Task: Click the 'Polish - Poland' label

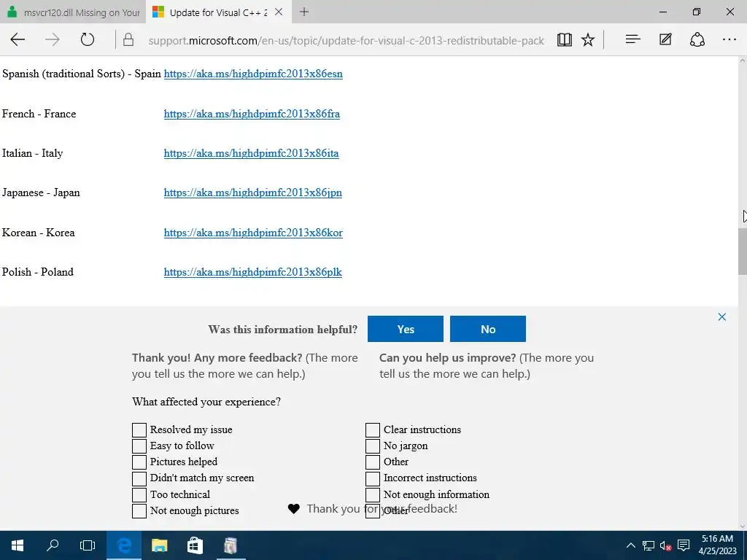Action: (38, 273)
